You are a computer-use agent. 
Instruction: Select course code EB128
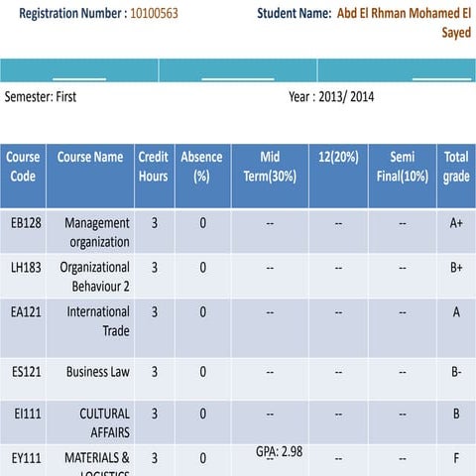coord(26,223)
